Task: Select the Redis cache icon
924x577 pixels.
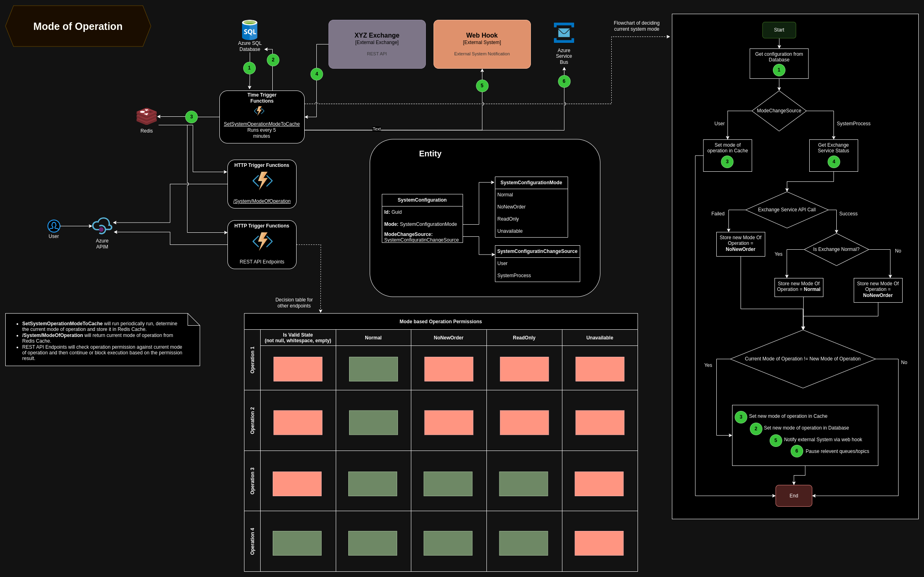Action: [x=146, y=117]
